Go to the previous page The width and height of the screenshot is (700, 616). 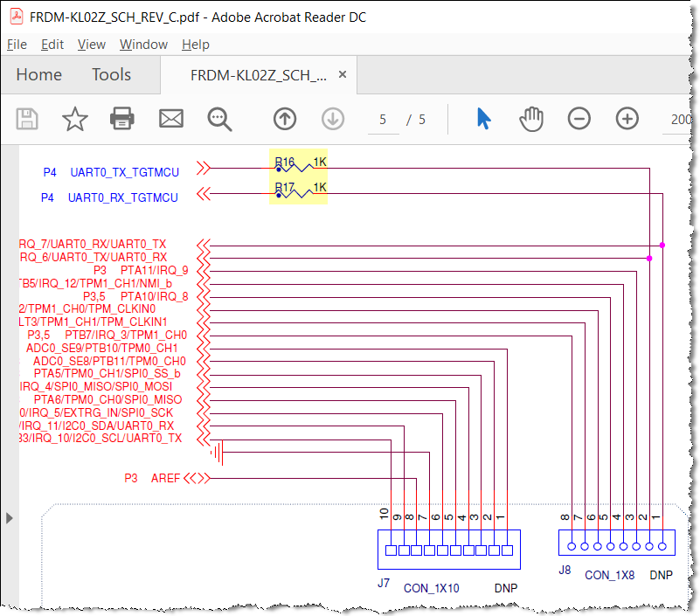284,118
